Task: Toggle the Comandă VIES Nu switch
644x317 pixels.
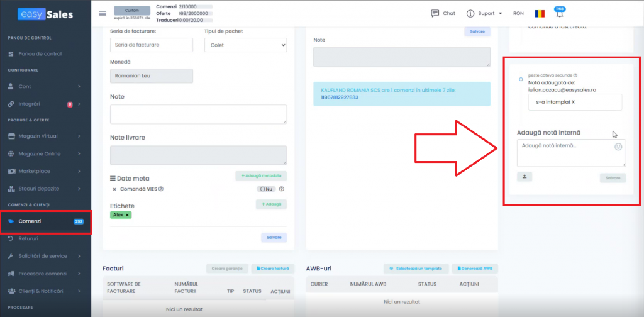Action: click(266, 189)
